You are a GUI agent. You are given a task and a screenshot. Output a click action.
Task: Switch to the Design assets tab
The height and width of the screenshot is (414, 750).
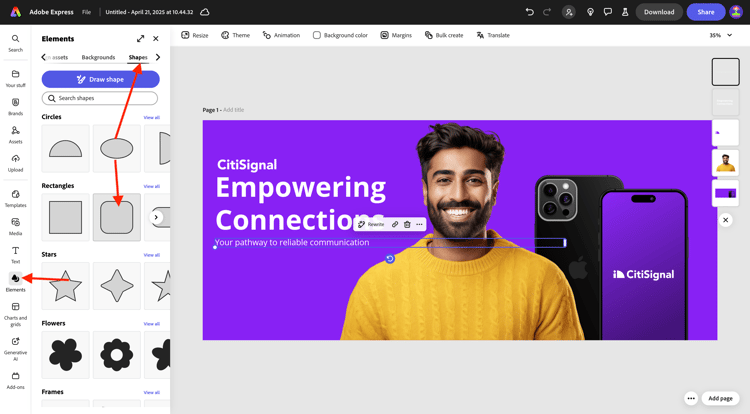coord(58,57)
